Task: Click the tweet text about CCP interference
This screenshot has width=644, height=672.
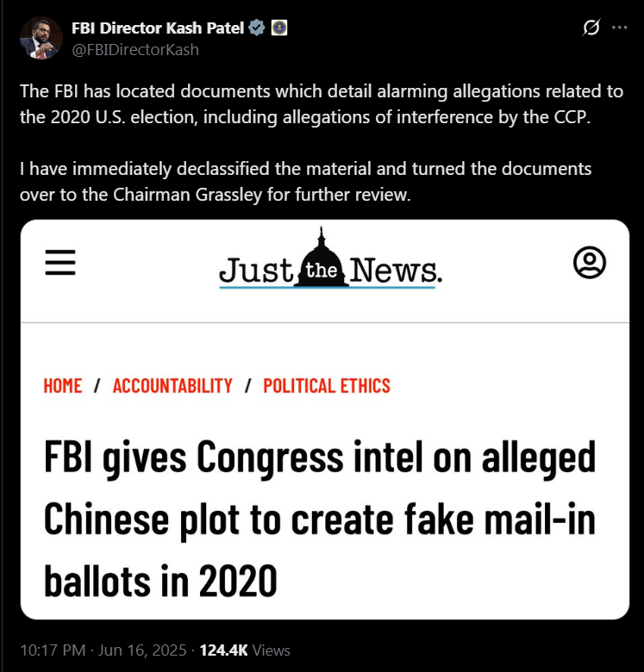Action: pyautogui.click(x=322, y=104)
